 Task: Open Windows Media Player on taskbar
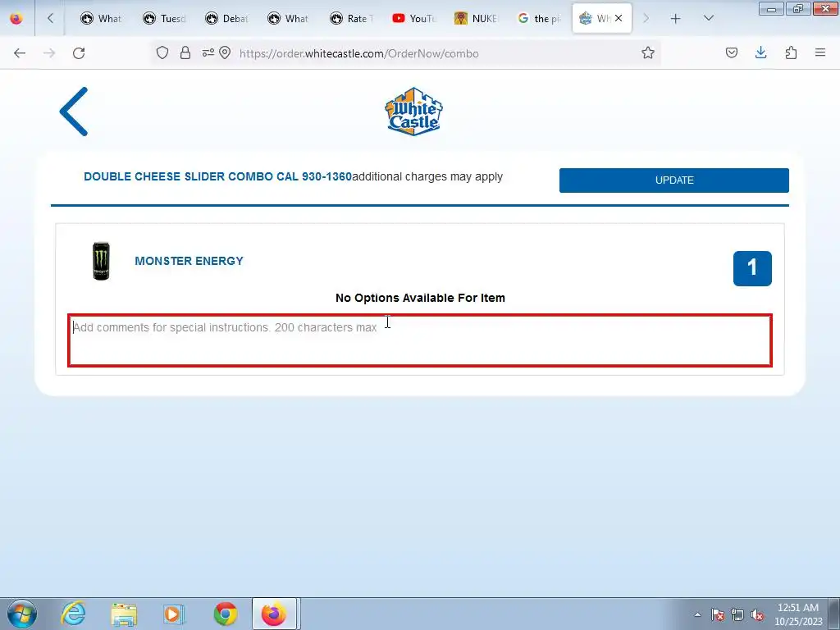click(x=174, y=614)
